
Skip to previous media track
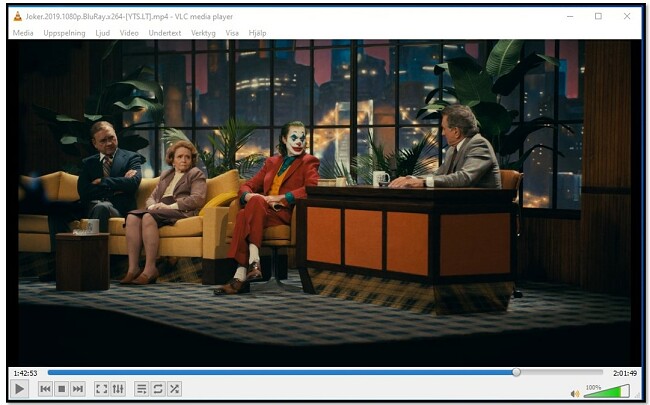[x=45, y=389]
